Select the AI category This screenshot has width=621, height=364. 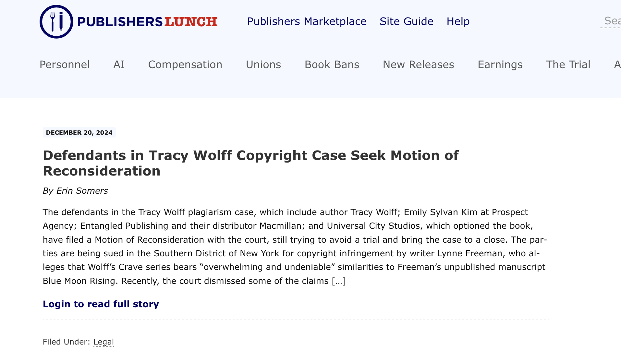pos(119,65)
